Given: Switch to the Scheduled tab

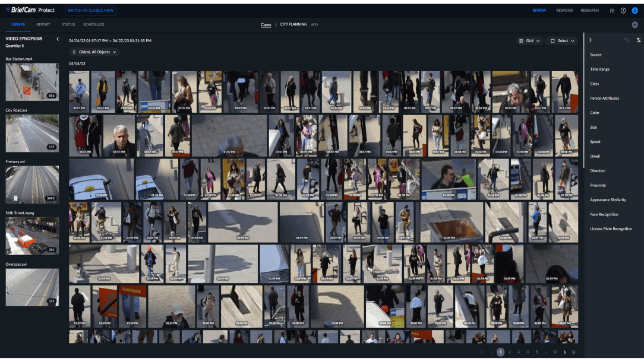Looking at the screenshot, I should 93,24.
